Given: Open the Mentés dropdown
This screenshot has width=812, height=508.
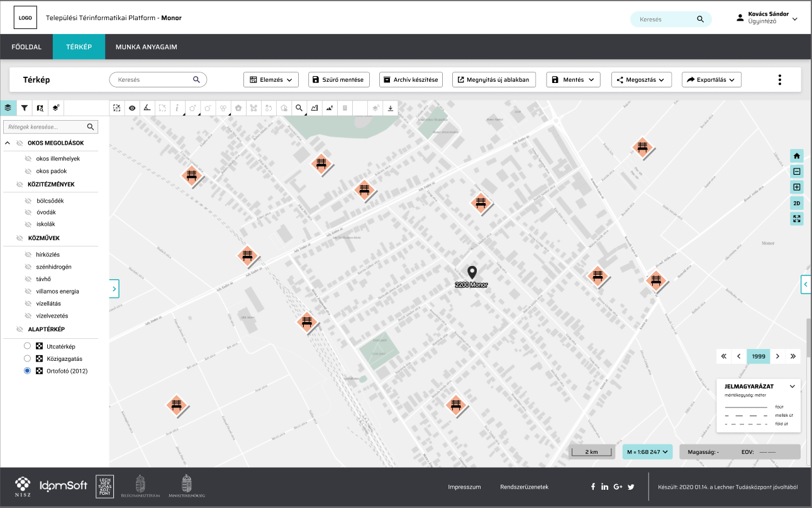Looking at the screenshot, I should coord(573,80).
